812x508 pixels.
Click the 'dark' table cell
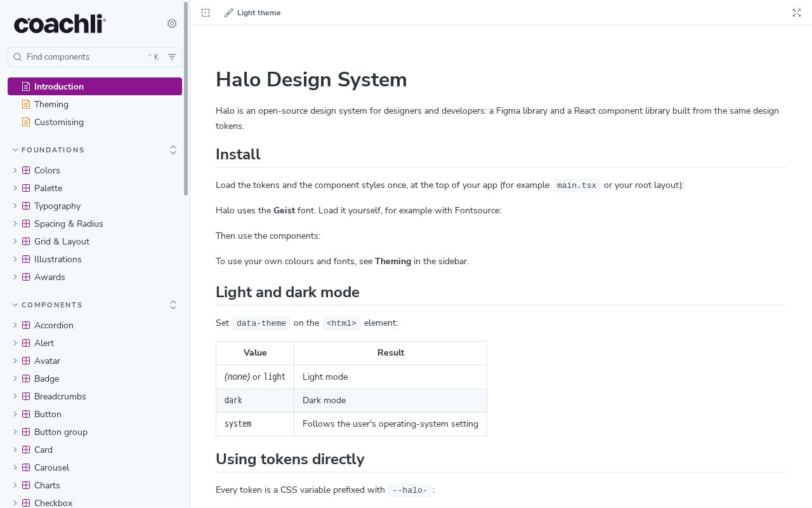click(255, 401)
